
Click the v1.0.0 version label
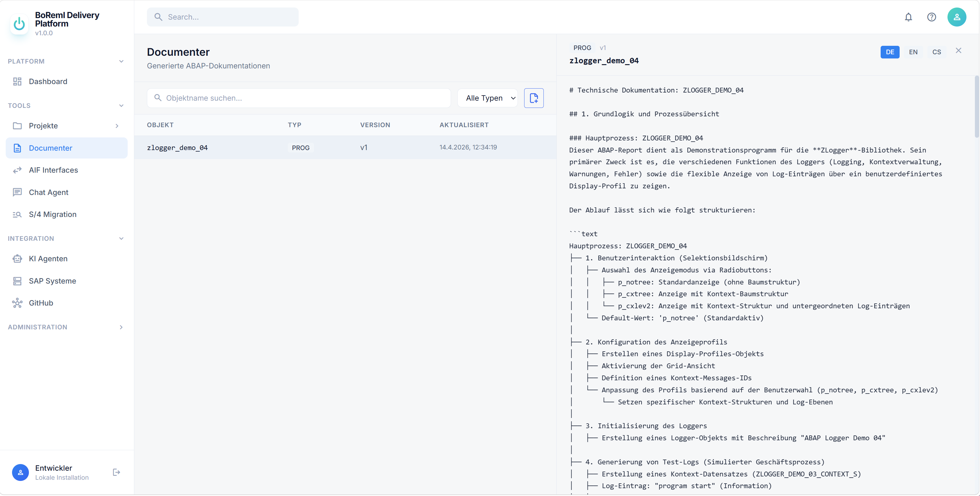tap(44, 33)
